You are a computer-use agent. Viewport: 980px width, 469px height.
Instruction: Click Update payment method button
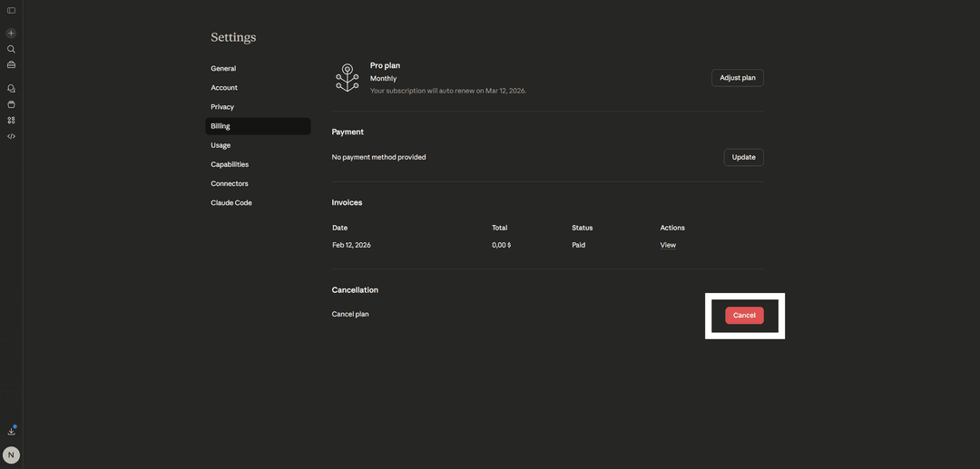tap(743, 157)
